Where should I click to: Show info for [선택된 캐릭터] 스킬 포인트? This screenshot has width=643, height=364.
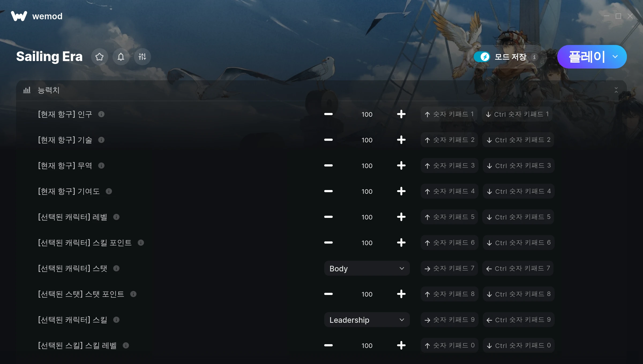(x=141, y=243)
